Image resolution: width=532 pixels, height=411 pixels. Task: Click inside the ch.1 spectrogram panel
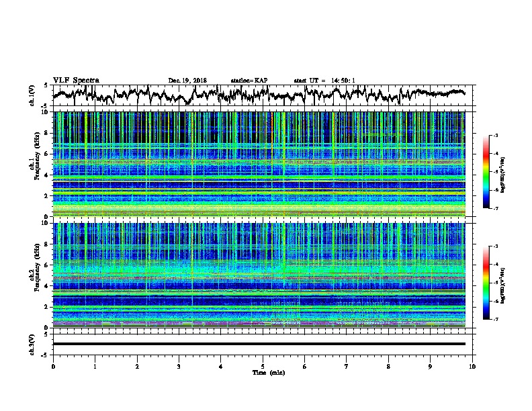pyautogui.click(x=259, y=164)
